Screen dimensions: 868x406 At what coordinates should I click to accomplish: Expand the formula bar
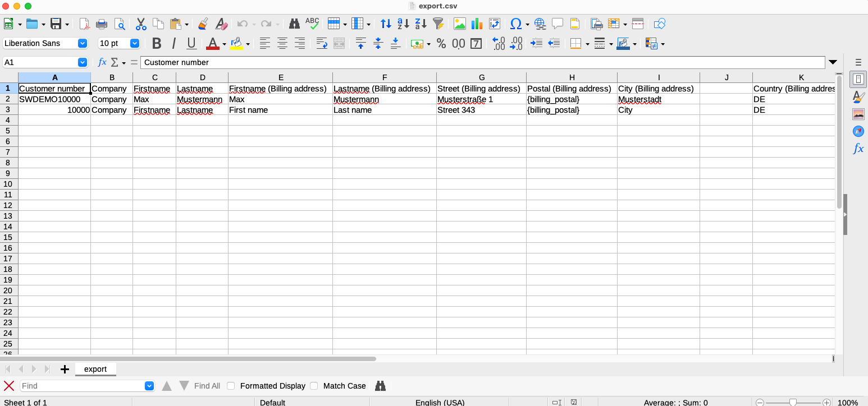833,62
